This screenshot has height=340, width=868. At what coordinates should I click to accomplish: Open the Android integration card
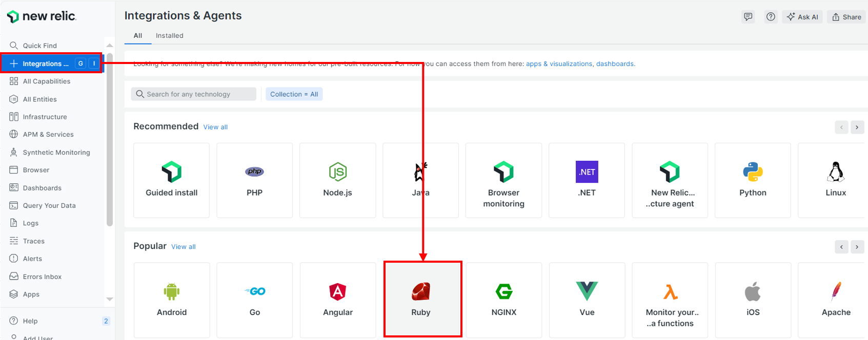point(172,300)
